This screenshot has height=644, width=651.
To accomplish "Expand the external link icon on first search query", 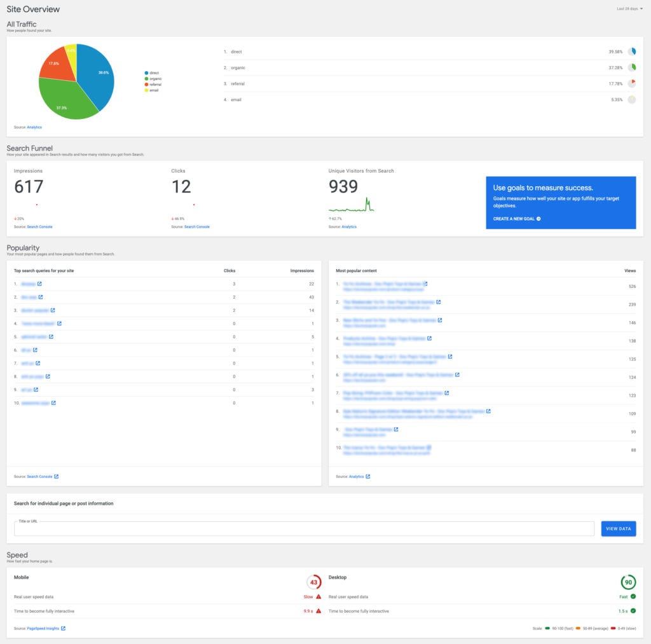I will [x=40, y=284].
